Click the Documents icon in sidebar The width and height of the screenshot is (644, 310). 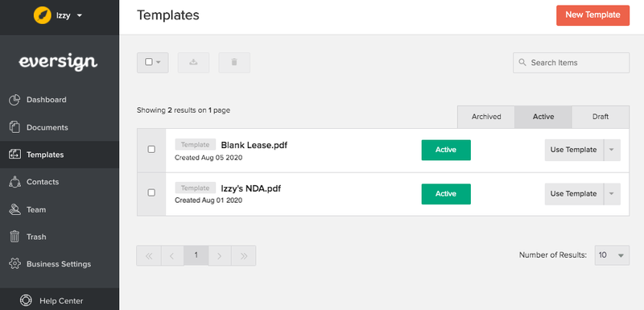14,127
